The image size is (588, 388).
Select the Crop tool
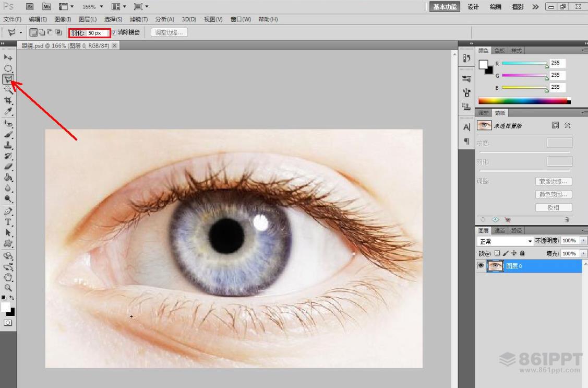8,100
